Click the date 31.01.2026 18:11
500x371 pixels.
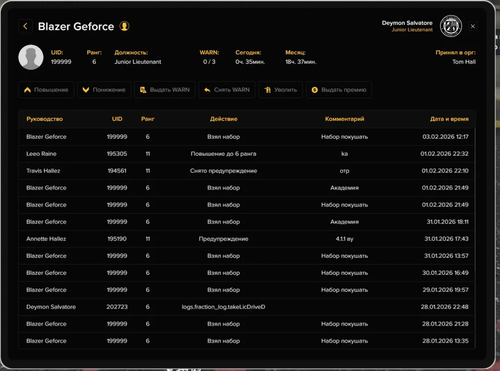click(x=448, y=222)
